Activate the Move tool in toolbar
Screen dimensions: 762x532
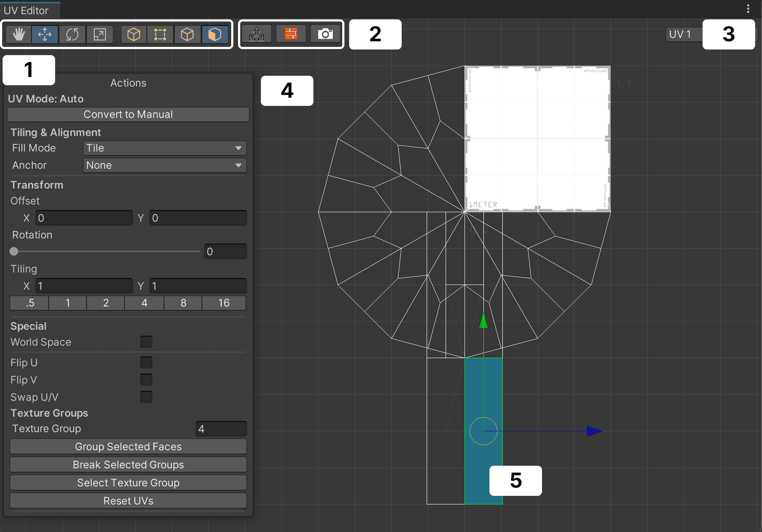(x=45, y=34)
